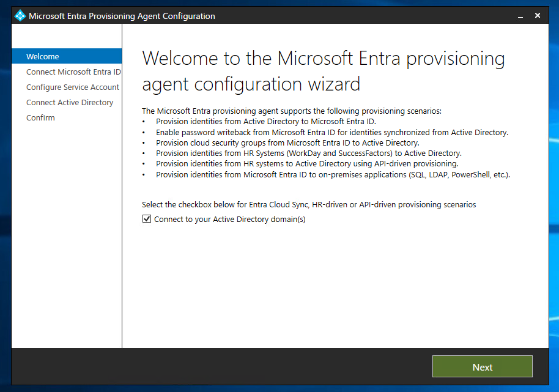Click the 'Provision cloud security groups' bullet
The height and width of the screenshot is (392, 559).
coord(287,142)
